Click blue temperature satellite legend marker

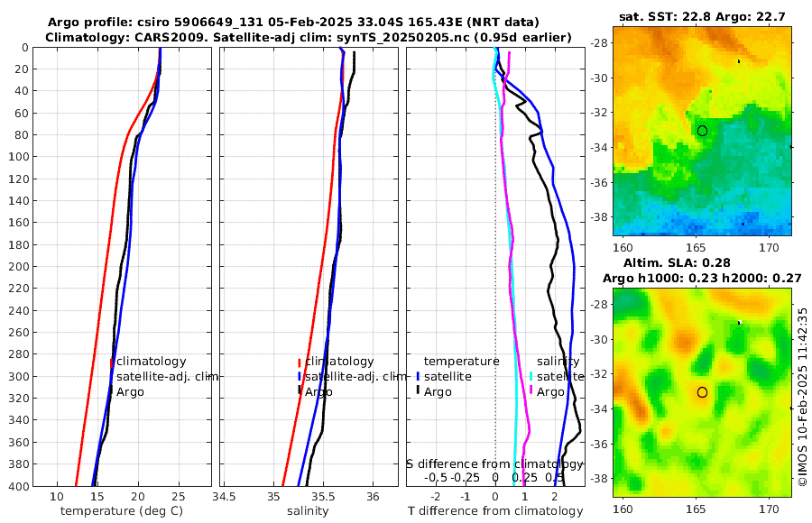click(418, 377)
